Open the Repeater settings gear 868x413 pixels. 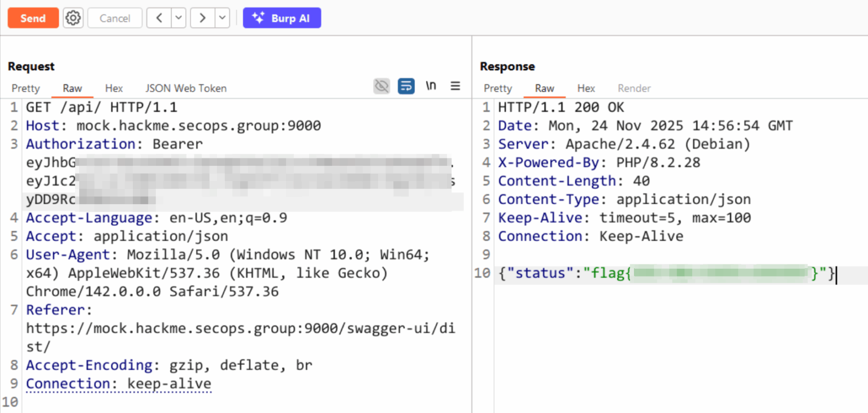[x=73, y=18]
